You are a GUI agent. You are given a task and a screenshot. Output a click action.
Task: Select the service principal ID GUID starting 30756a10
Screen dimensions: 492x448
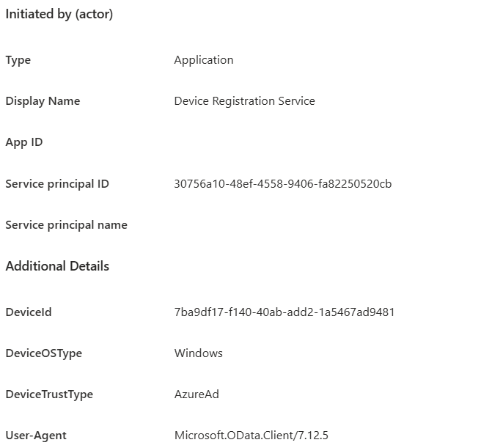click(283, 184)
